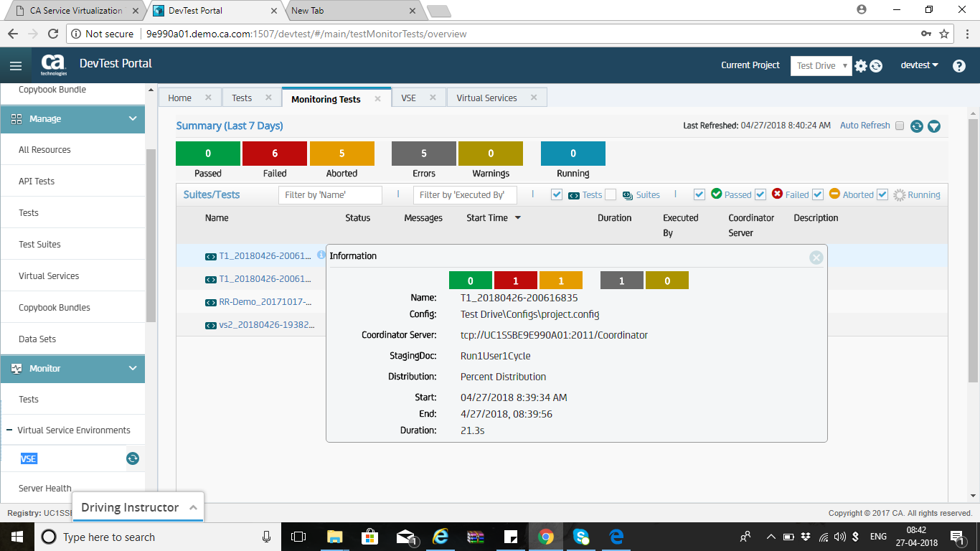Open Internet Explorer from the taskbar

440,537
